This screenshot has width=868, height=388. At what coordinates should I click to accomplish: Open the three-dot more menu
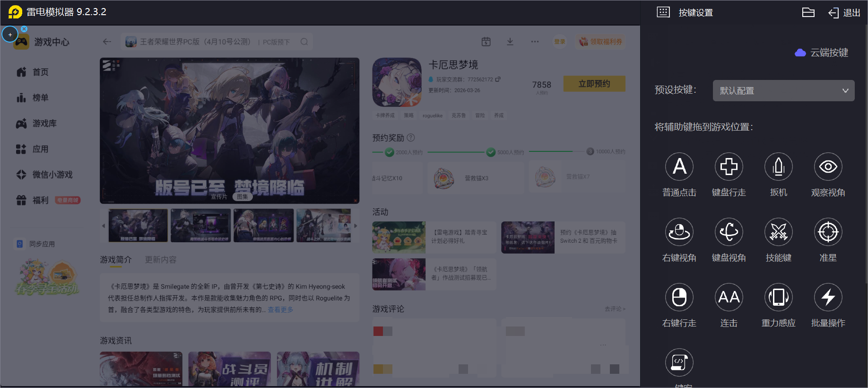535,42
